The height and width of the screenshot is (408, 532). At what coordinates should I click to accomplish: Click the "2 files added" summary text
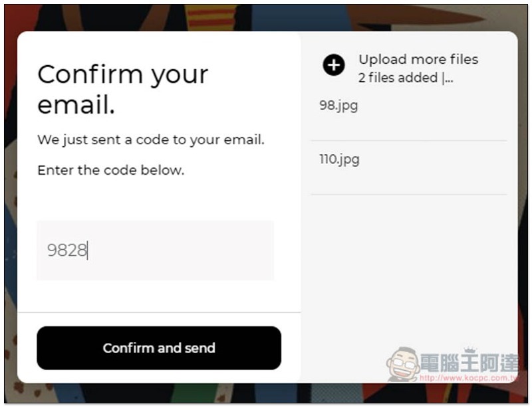pyautogui.click(x=398, y=78)
